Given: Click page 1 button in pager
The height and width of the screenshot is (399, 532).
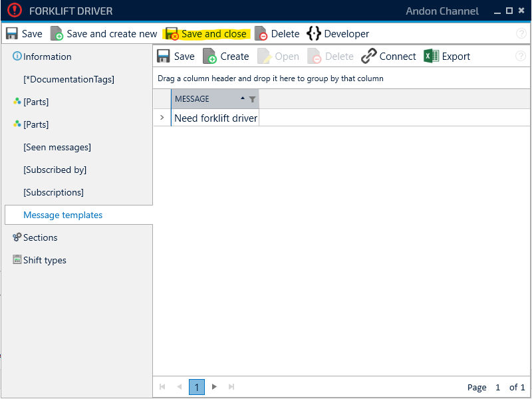Looking at the screenshot, I should tap(196, 386).
